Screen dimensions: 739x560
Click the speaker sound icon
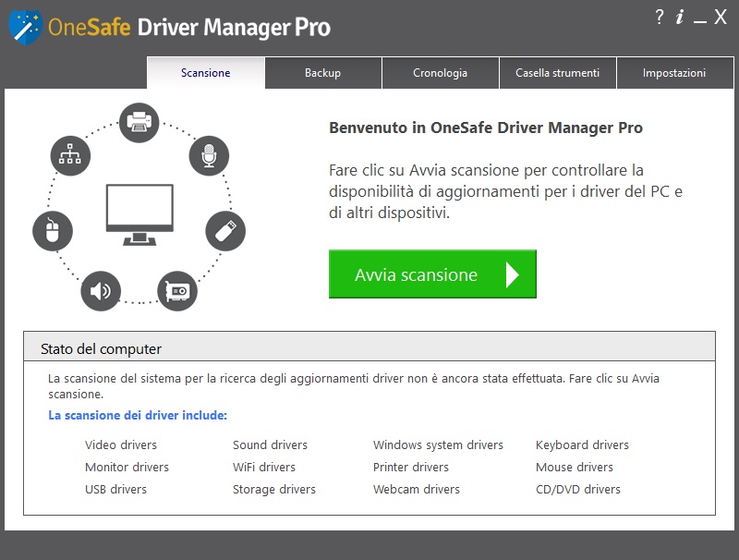click(x=101, y=291)
